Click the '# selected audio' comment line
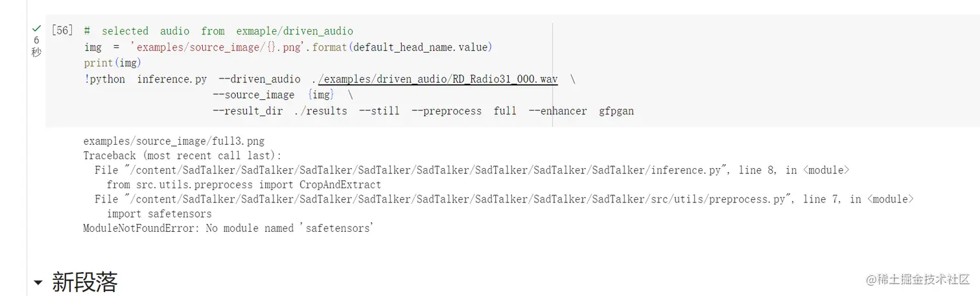This screenshot has width=980, height=296. 218,31
